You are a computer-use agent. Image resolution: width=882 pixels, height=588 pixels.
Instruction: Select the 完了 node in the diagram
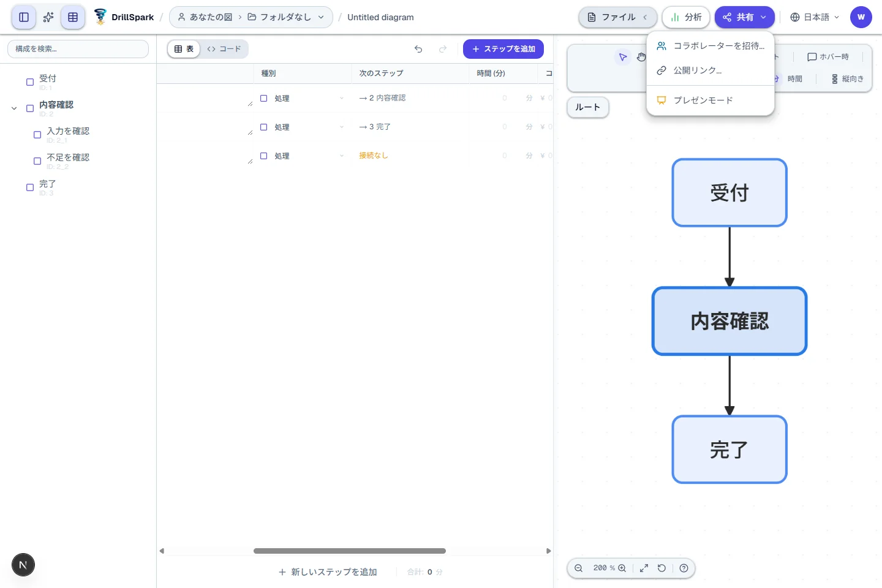(x=729, y=450)
